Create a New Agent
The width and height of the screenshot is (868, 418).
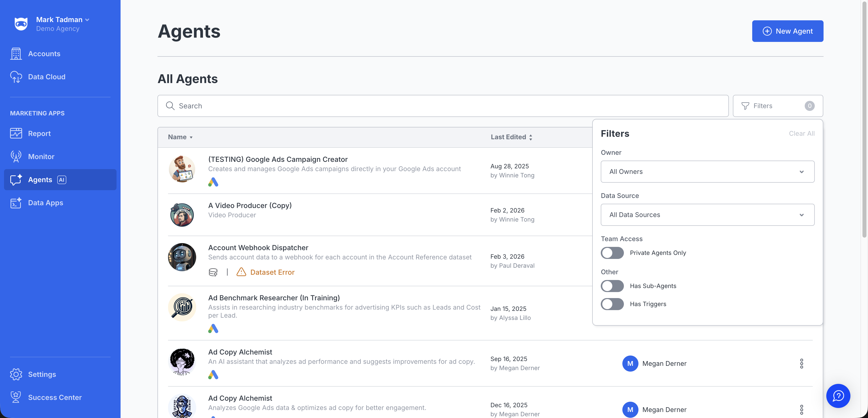[787, 31]
